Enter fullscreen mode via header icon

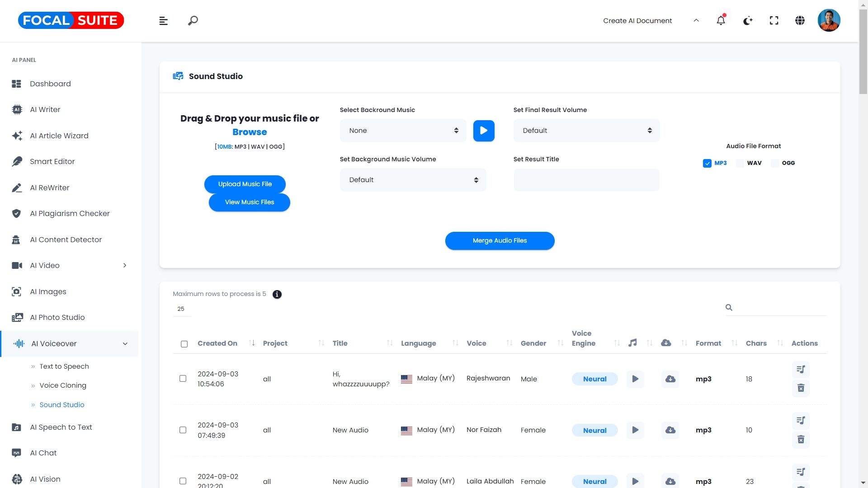point(774,20)
